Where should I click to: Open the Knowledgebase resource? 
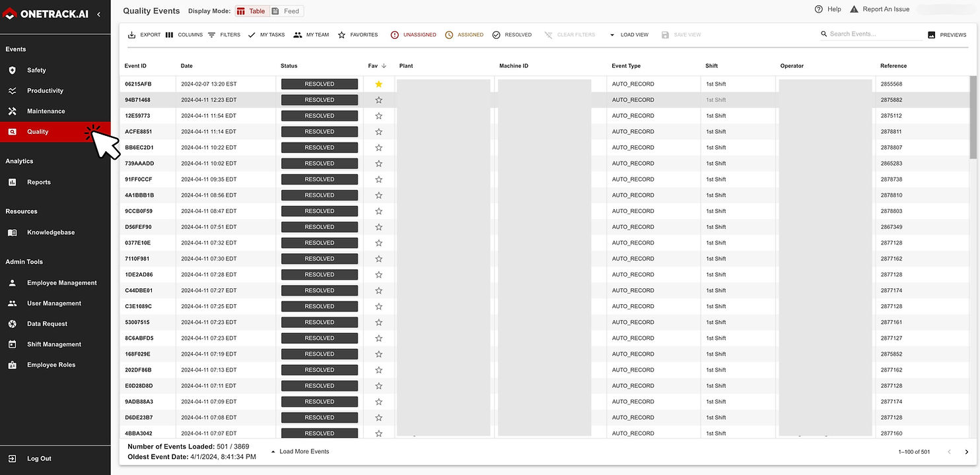(x=50, y=232)
